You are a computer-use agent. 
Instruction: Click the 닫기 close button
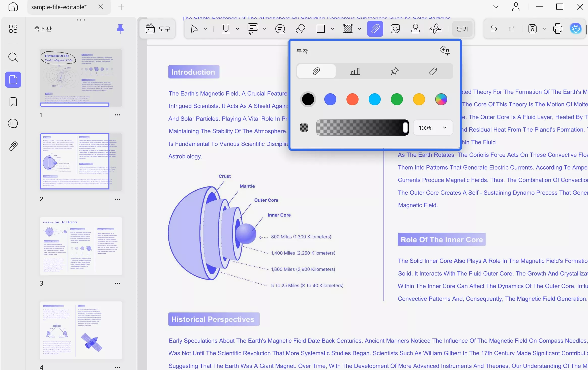(462, 29)
